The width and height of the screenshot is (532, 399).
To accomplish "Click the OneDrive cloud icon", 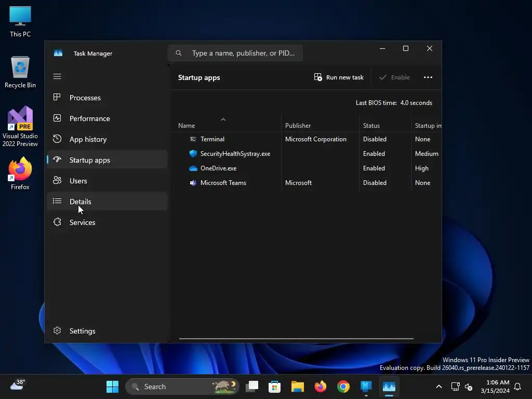I will click(193, 168).
